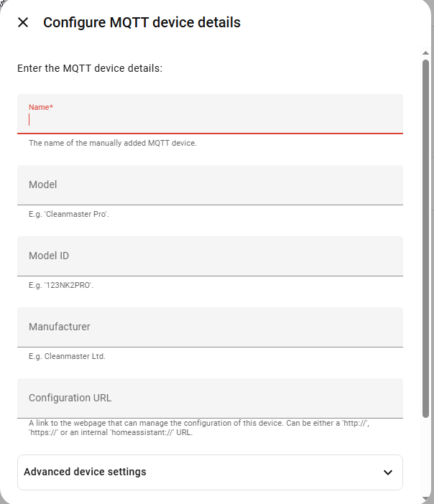Click the Configuration URL helper description
Screen dimensions: 434x504
pyautogui.click(x=198, y=428)
